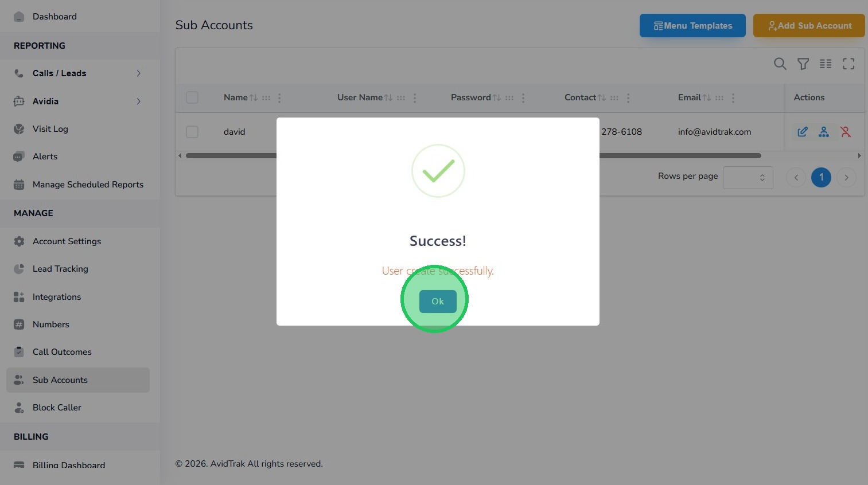The height and width of the screenshot is (485, 868).
Task: Click the edit icon for david
Action: pyautogui.click(x=802, y=132)
